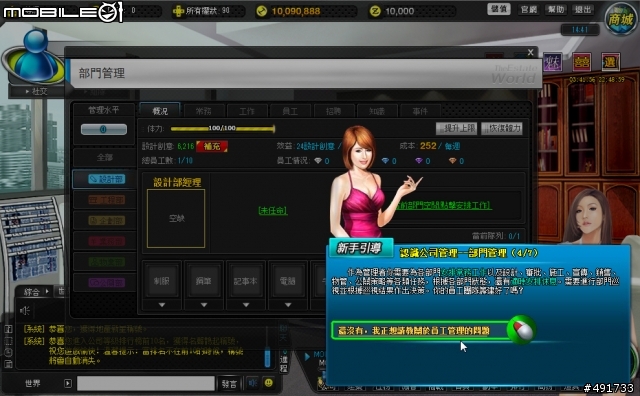Click the red 補充 button
The image size is (640, 396).
click(x=212, y=146)
